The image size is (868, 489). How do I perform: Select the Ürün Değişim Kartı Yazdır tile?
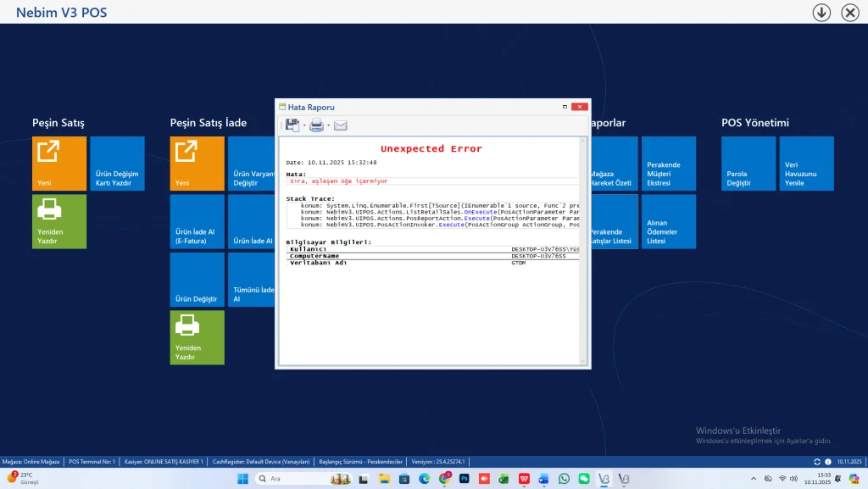click(x=117, y=164)
